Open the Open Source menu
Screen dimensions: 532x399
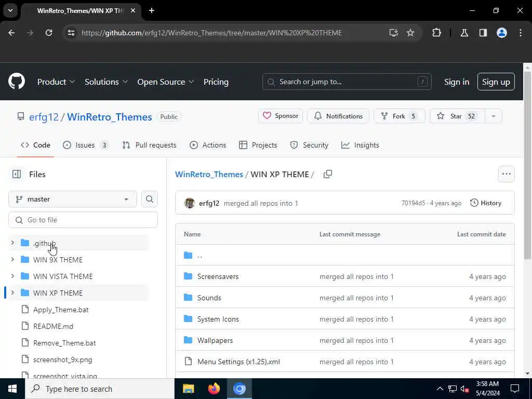166,82
